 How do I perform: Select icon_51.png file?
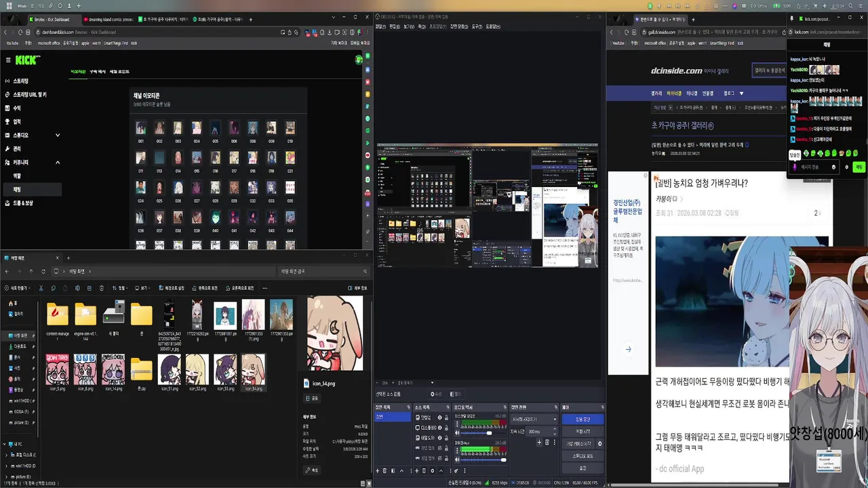[x=170, y=373]
